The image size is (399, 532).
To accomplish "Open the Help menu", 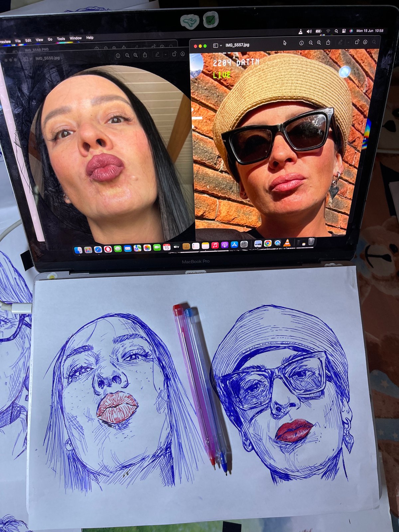I will tap(90, 38).
